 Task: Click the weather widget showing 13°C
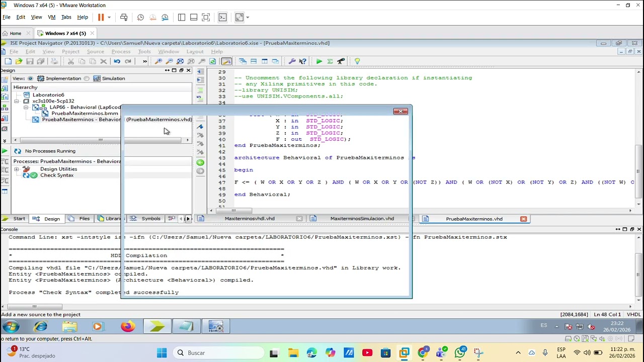tap(30, 352)
